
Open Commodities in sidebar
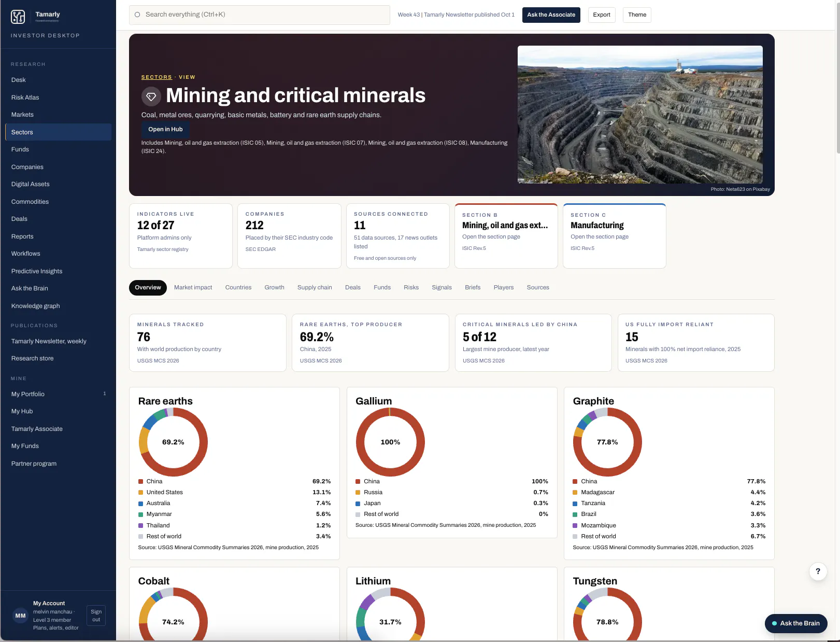pyautogui.click(x=58, y=202)
